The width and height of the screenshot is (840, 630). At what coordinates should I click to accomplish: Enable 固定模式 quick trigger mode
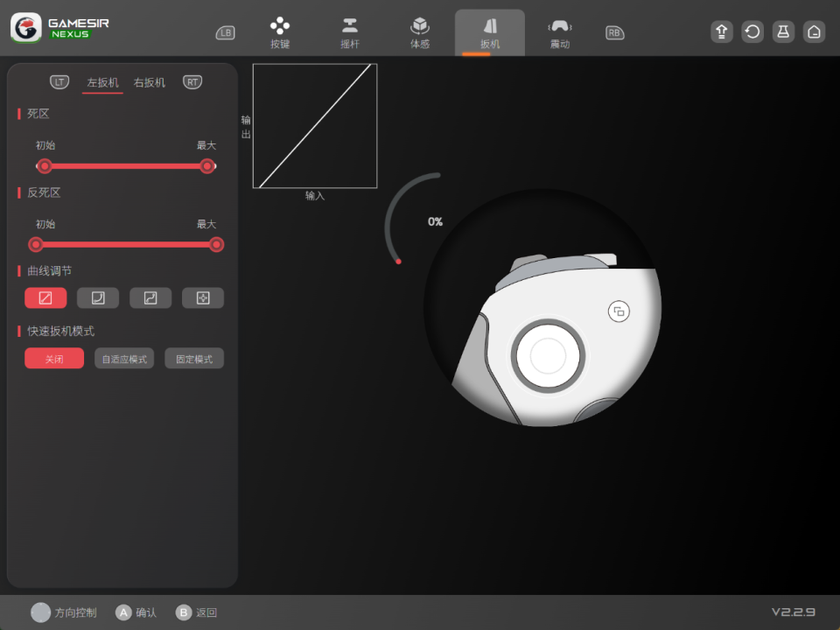(194, 359)
